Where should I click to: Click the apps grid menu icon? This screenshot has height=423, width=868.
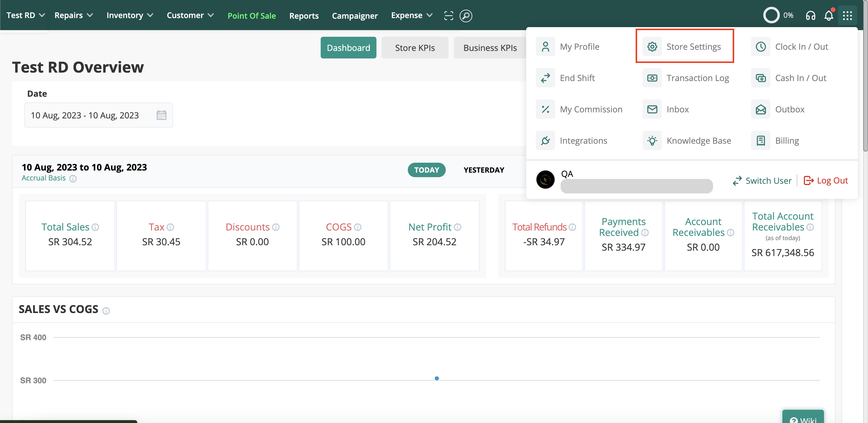[847, 15]
